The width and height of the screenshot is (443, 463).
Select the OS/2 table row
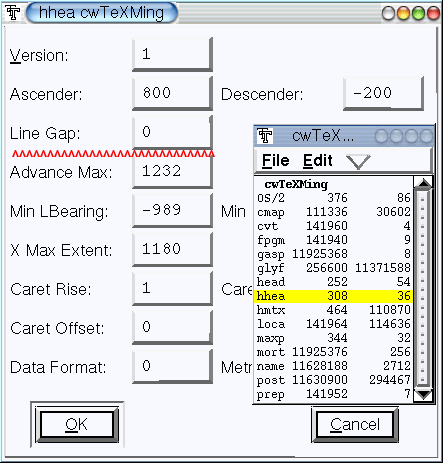click(x=334, y=198)
